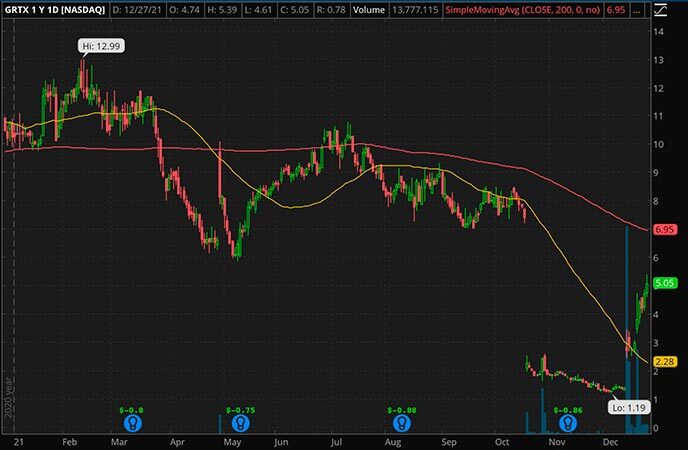Click the yellow 2.28 moving average price tag
The width and height of the screenshot is (688, 450).
pyautogui.click(x=664, y=362)
